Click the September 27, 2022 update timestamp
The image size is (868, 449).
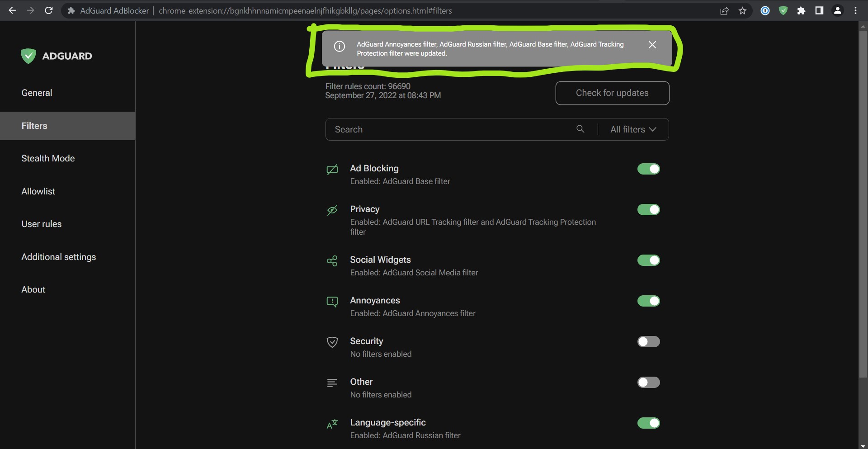coord(383,95)
